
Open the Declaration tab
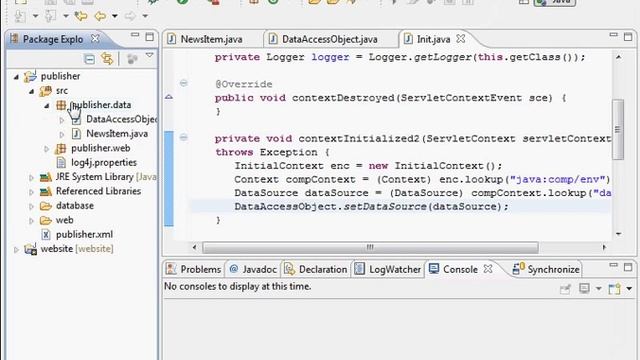coord(316,269)
